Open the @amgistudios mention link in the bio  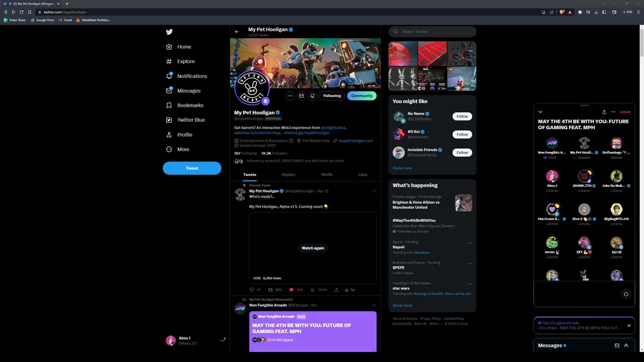click(x=333, y=128)
